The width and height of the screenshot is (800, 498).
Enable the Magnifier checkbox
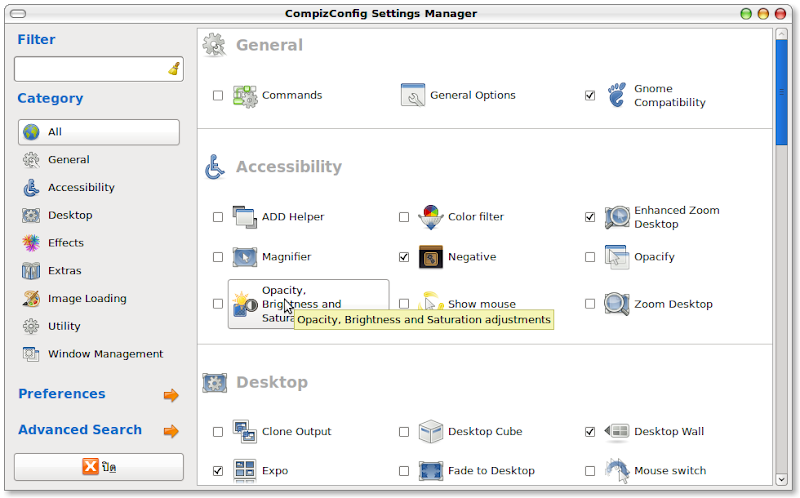tap(218, 257)
